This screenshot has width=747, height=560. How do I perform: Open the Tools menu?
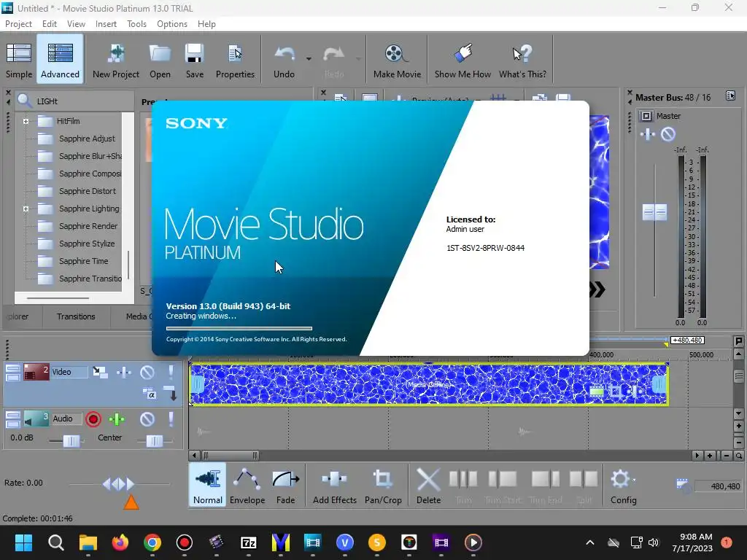coord(136,24)
